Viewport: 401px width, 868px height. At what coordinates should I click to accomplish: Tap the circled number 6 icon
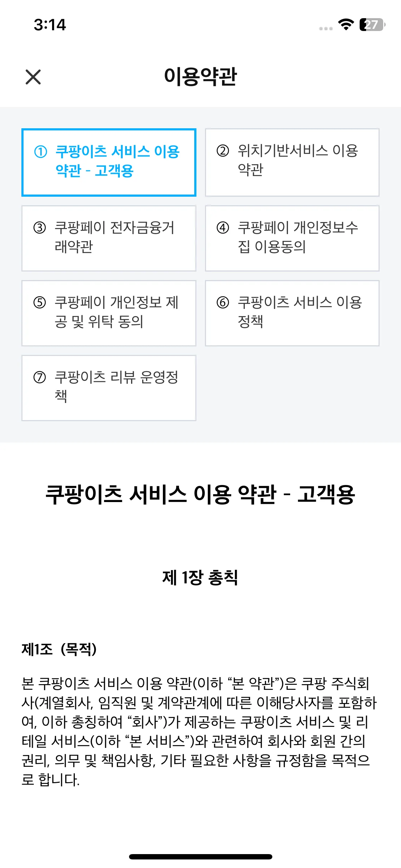(x=223, y=303)
